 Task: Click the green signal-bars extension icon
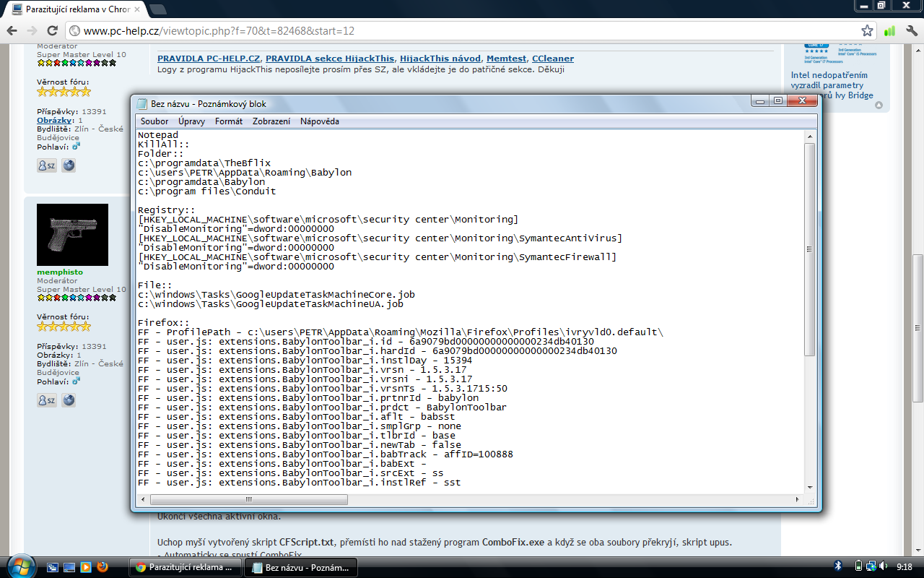click(889, 31)
